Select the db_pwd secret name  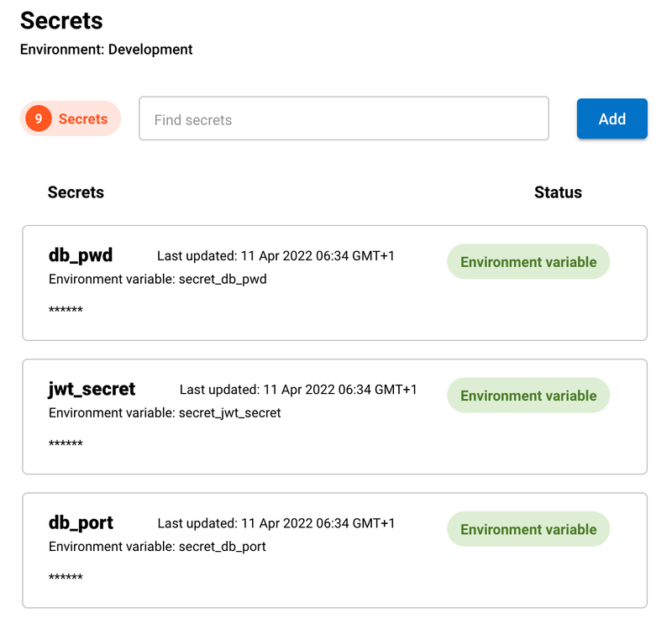point(81,255)
